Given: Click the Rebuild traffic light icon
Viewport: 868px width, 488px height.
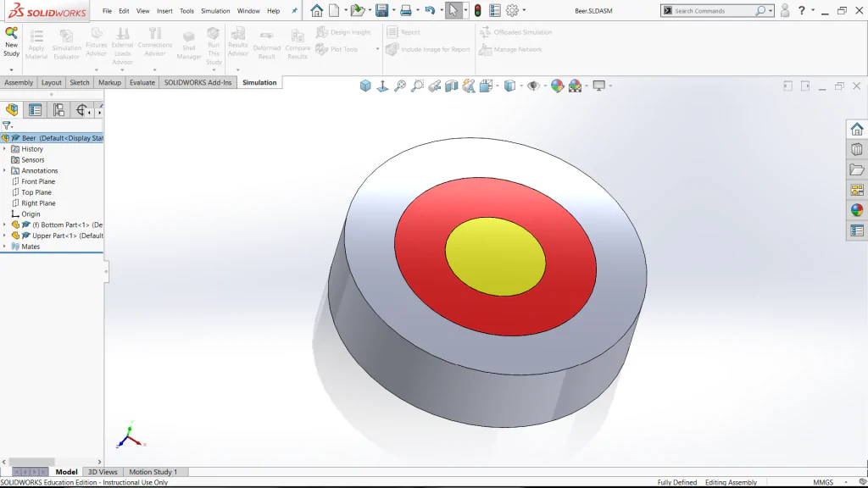Looking at the screenshot, I should point(478,10).
